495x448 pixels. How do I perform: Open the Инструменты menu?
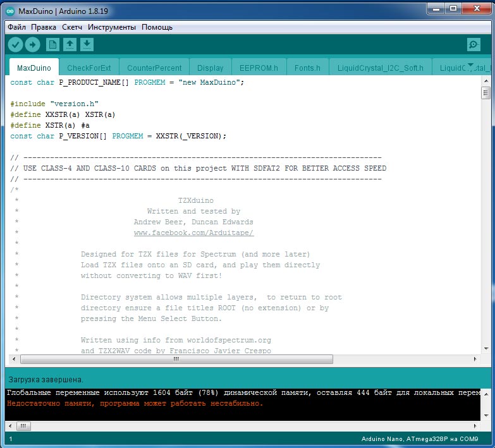112,27
